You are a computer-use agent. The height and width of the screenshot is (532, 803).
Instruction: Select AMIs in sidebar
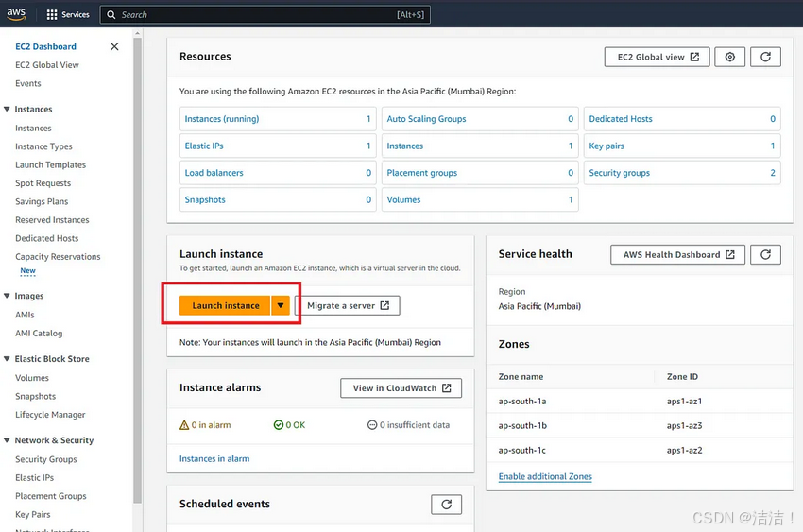tap(26, 315)
